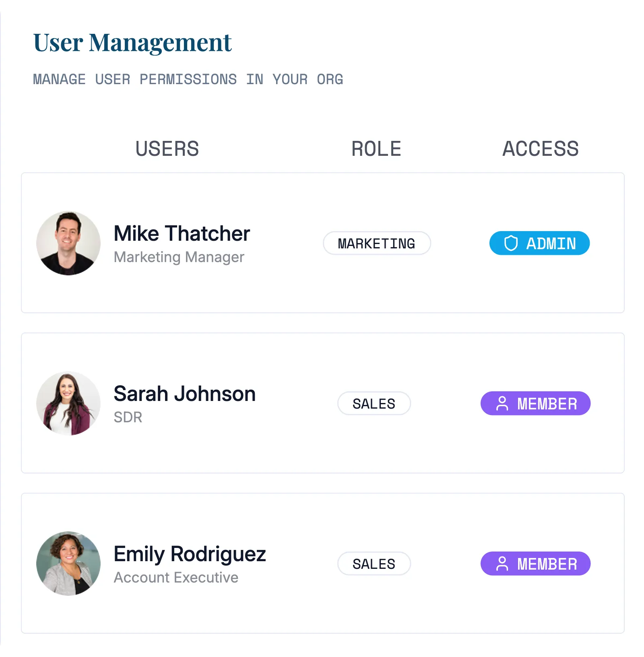
Task: Click the Marketing Manager job title
Action: 179,257
